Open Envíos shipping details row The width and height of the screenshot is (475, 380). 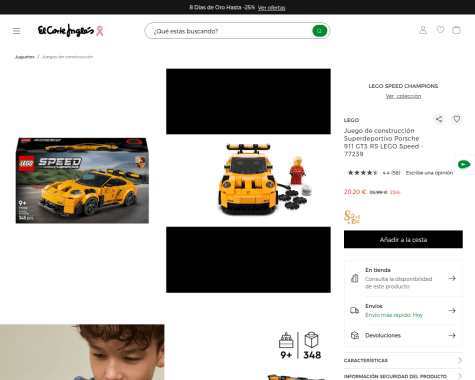403,311
